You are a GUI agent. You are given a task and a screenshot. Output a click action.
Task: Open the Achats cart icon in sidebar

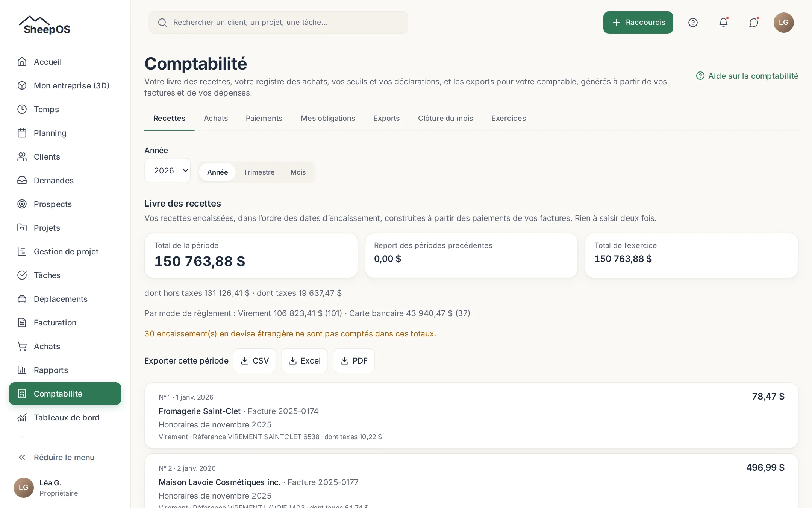coord(22,346)
